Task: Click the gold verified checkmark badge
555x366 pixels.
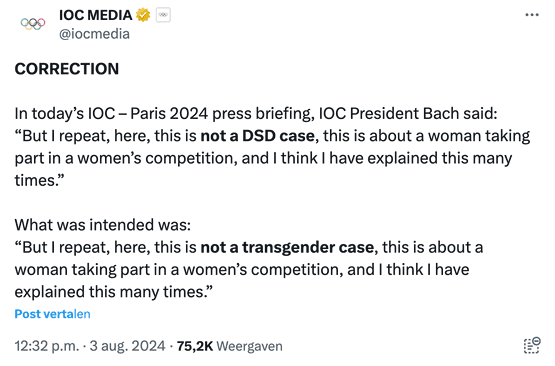Action: pos(143,15)
